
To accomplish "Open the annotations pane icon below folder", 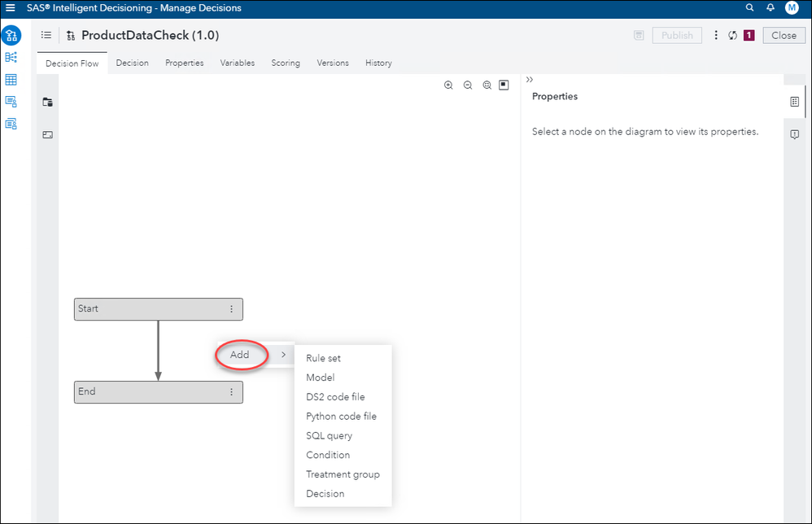I will click(48, 134).
